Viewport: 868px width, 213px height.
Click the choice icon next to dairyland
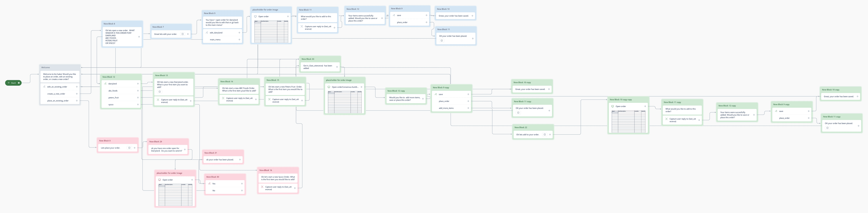106,84
